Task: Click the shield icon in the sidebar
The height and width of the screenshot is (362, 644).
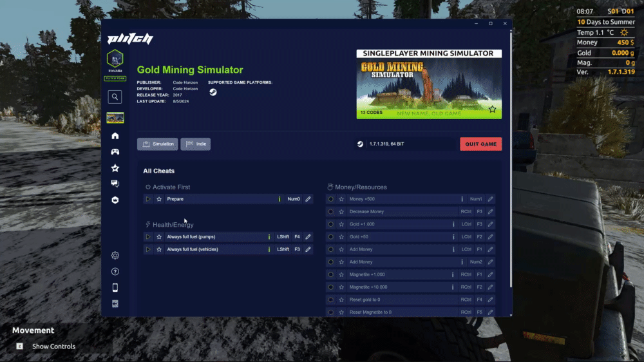Action: (115, 200)
